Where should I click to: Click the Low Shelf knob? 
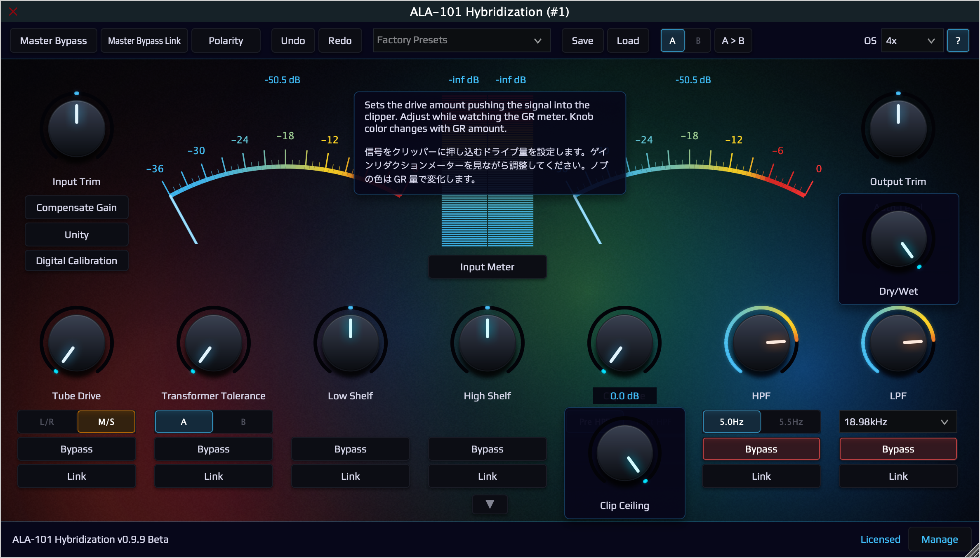tap(350, 343)
